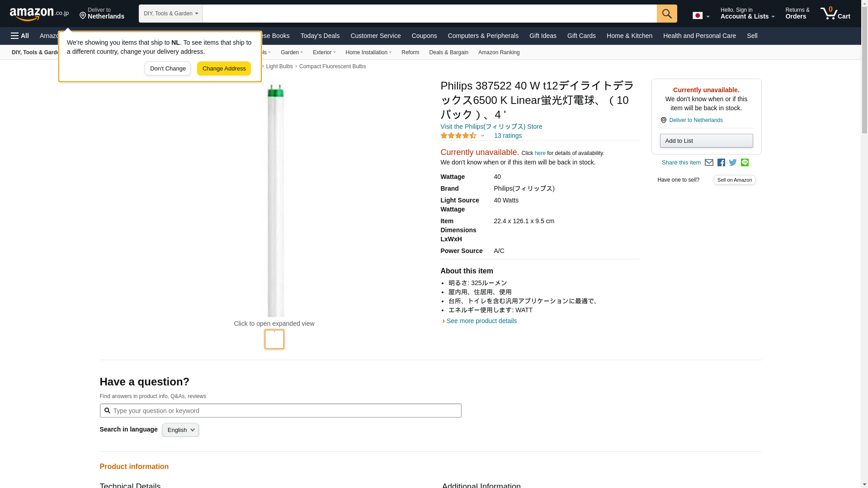Open the Search in language English dropdown
Image resolution: width=868 pixels, height=488 pixels.
pos(180,430)
